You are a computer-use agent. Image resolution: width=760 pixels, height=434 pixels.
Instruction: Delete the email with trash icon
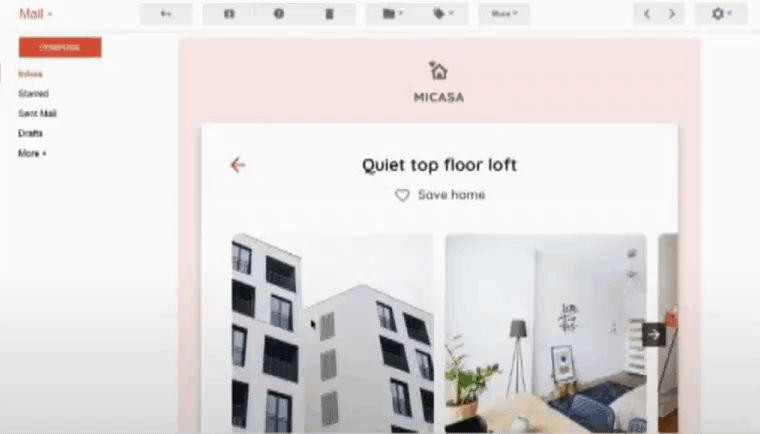[330, 14]
